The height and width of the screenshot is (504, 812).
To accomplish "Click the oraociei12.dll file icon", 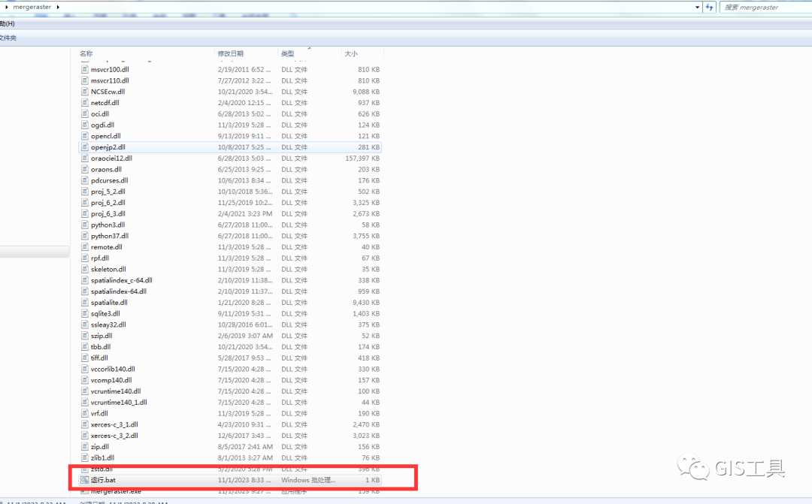I will [x=85, y=158].
